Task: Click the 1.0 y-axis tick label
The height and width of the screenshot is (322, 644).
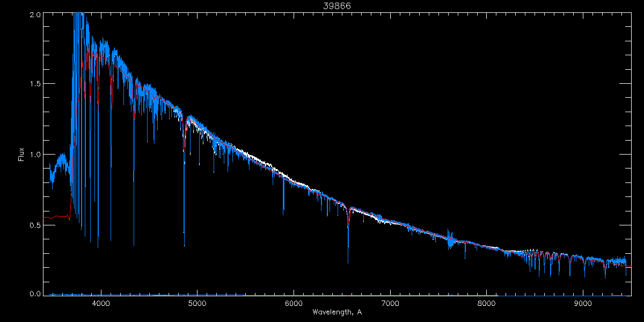Action: [x=34, y=155]
